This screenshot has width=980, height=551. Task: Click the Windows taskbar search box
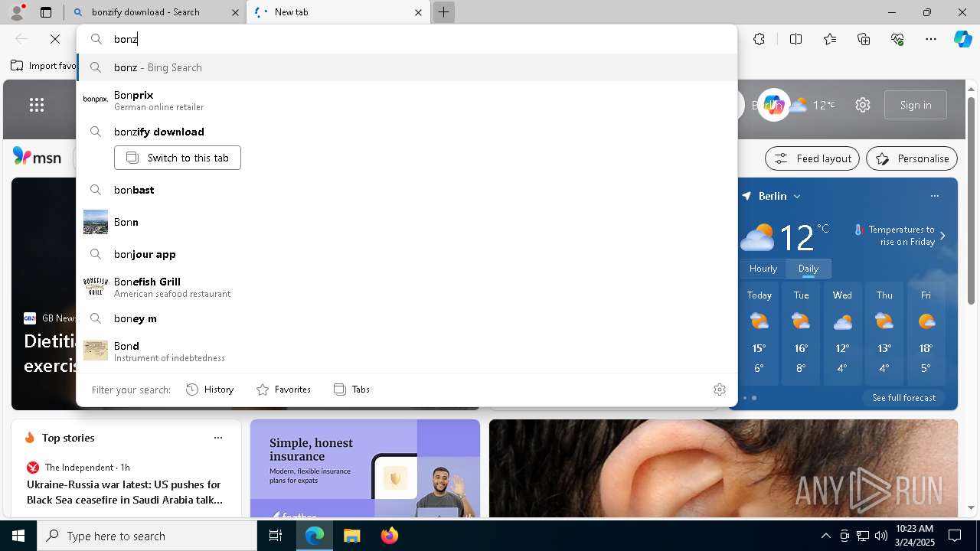pyautogui.click(x=147, y=536)
